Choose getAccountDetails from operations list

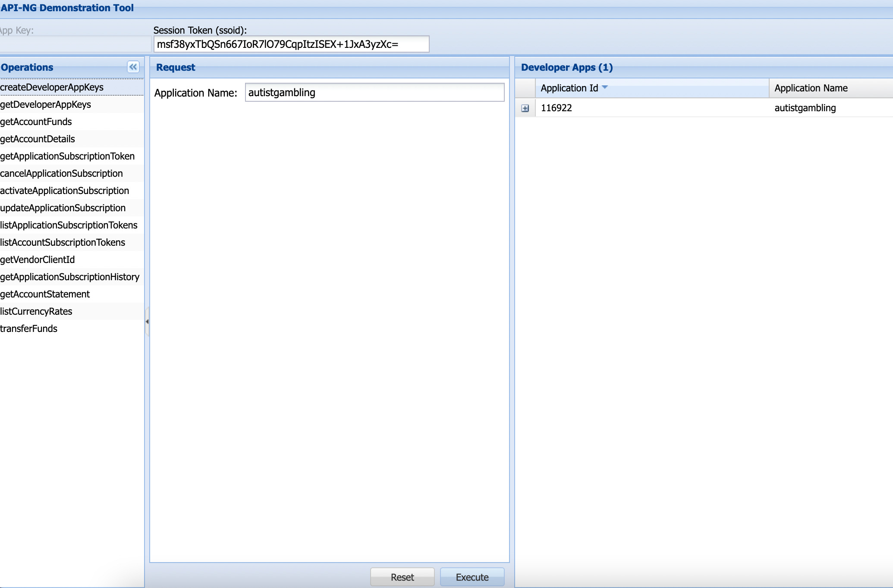(x=38, y=139)
